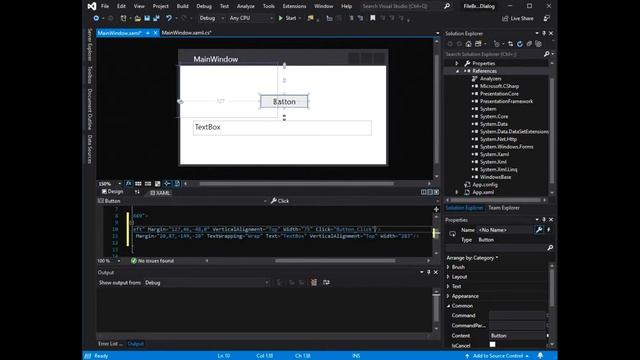Click the collapse pane icon
The image size is (640, 360).
click(436, 192)
